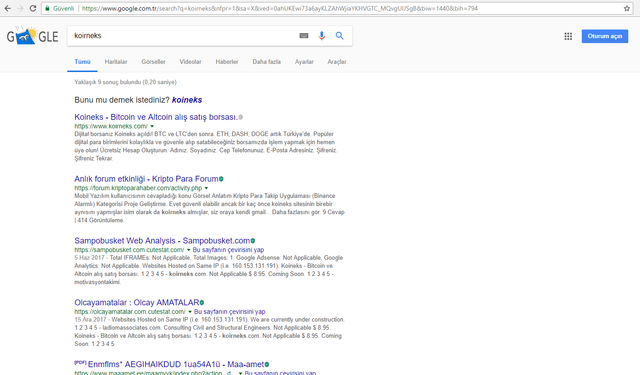Open the Olcayamatalar : Olcay AMATALAR result

click(137, 302)
